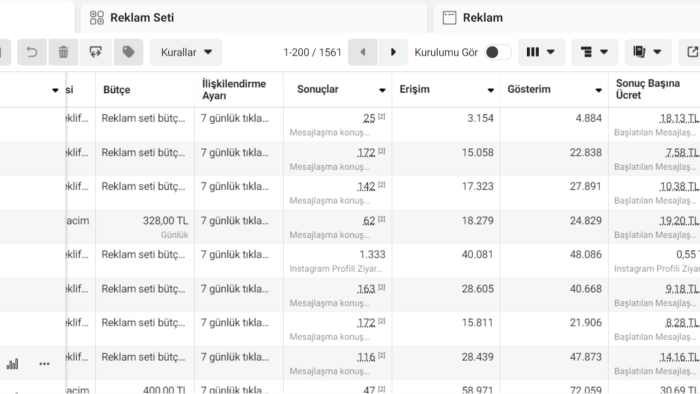Select reach value 40.081
The image size is (700, 394).
tap(478, 254)
